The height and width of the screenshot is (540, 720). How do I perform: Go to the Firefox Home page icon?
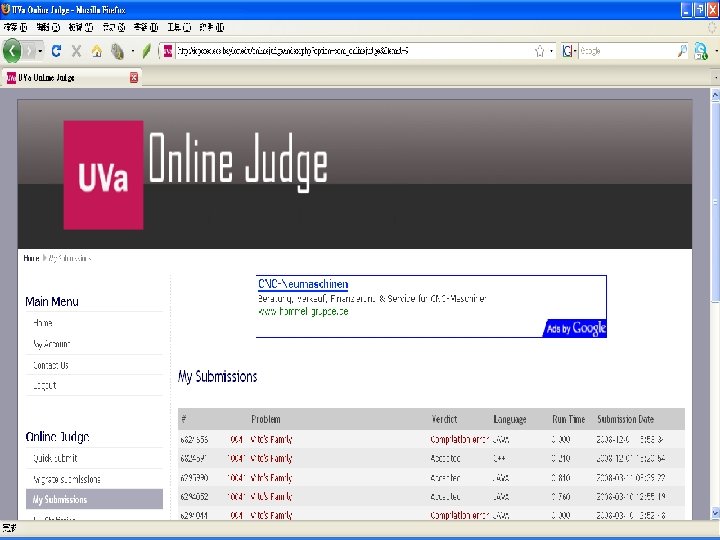pos(96,51)
